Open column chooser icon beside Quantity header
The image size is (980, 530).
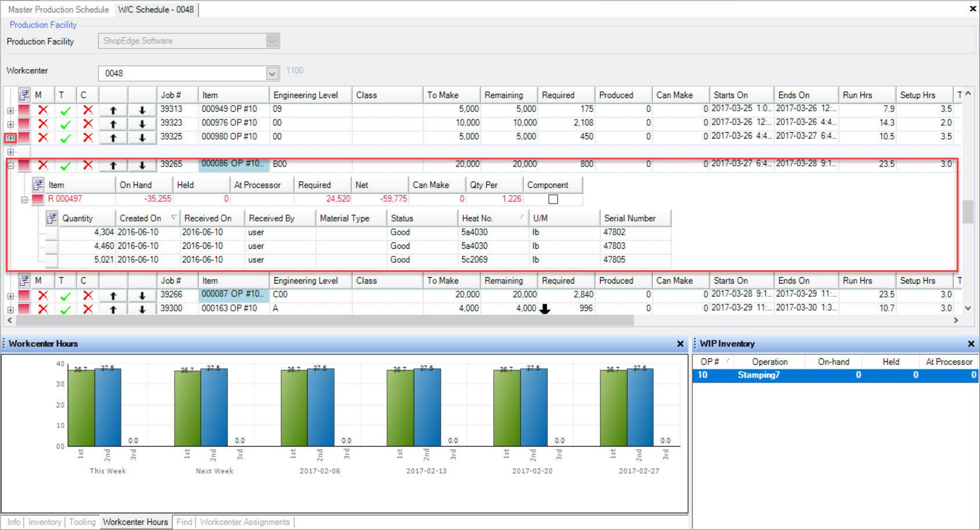(x=52, y=218)
